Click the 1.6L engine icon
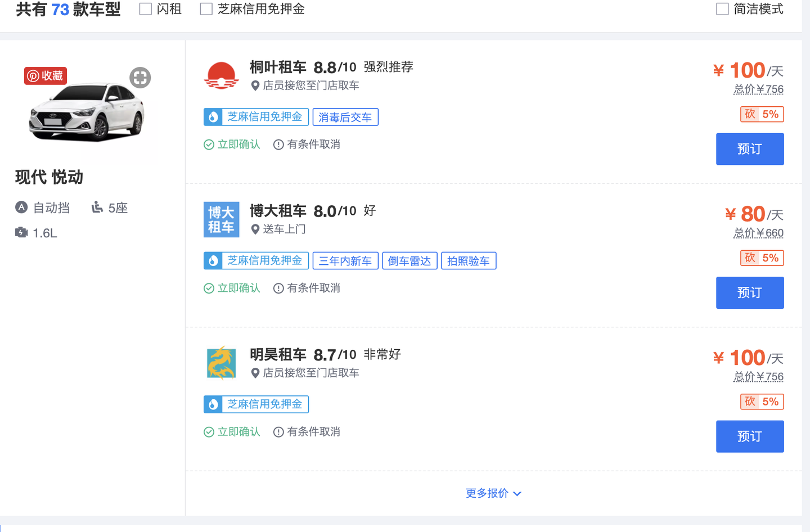Image resolution: width=810 pixels, height=532 pixels. [21, 232]
